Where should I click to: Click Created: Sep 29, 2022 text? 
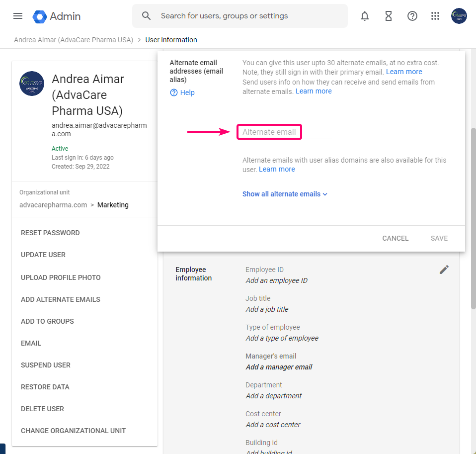coord(80,167)
